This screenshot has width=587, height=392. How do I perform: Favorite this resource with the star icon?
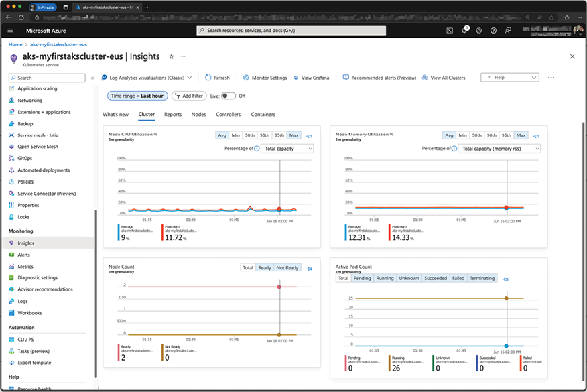[171, 57]
